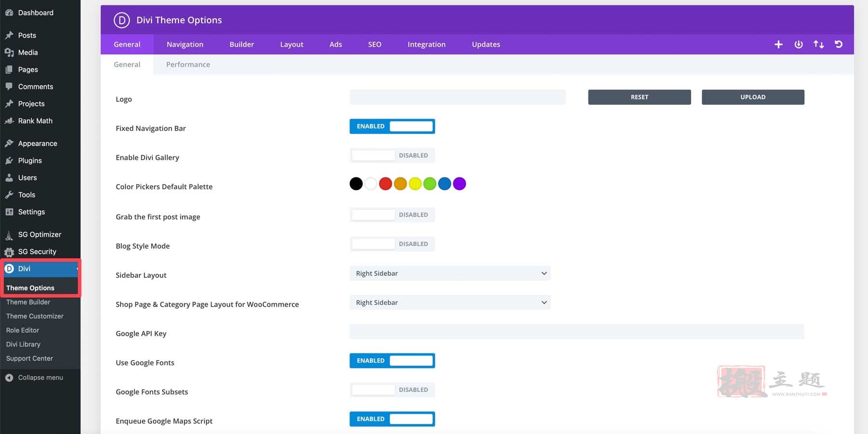Image resolution: width=868 pixels, height=434 pixels.
Task: Open the Shop Page & Category Page Layout dropdown
Action: click(450, 302)
